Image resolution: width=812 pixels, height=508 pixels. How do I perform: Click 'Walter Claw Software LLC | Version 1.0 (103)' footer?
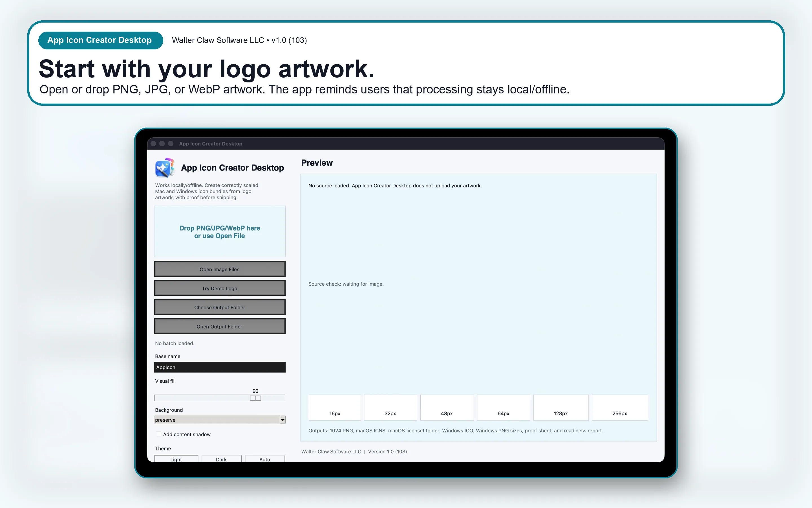coord(354,452)
